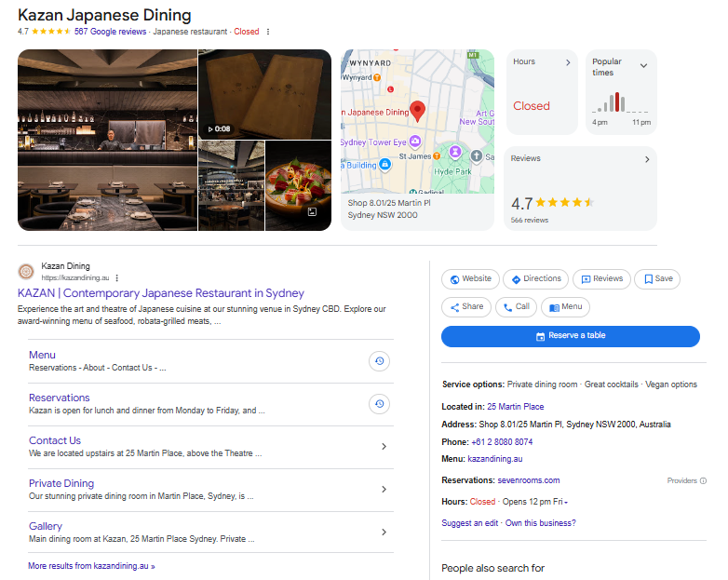Expand the Contact Us sitelink chevron
Image resolution: width=728 pixels, height=580 pixels.
[x=384, y=447]
